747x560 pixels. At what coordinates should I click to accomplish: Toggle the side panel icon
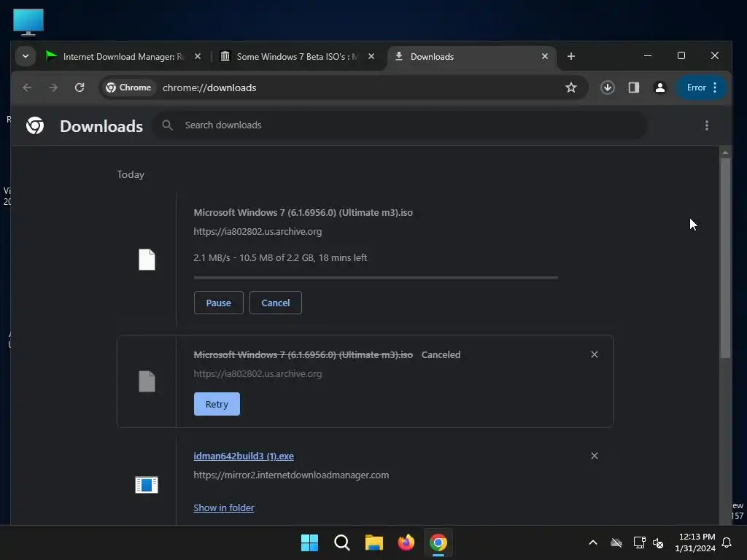634,87
